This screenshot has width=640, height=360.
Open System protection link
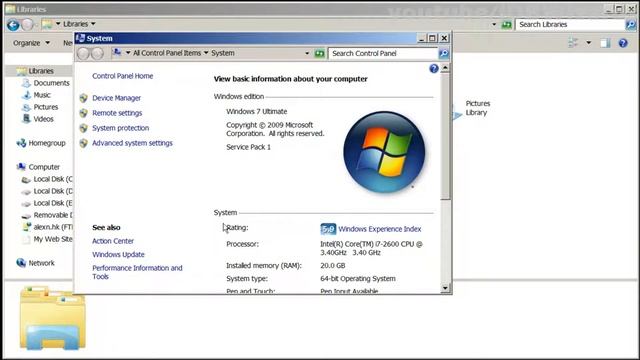point(120,128)
